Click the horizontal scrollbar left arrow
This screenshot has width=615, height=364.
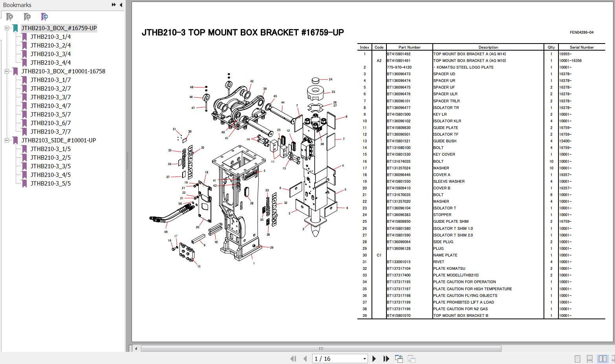coord(136,349)
